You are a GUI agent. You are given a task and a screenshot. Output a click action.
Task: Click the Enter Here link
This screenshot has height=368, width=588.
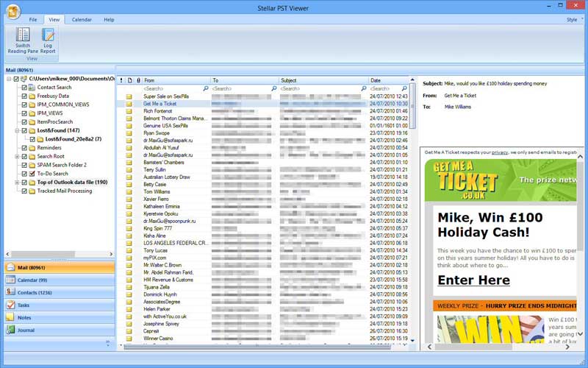[473, 280]
